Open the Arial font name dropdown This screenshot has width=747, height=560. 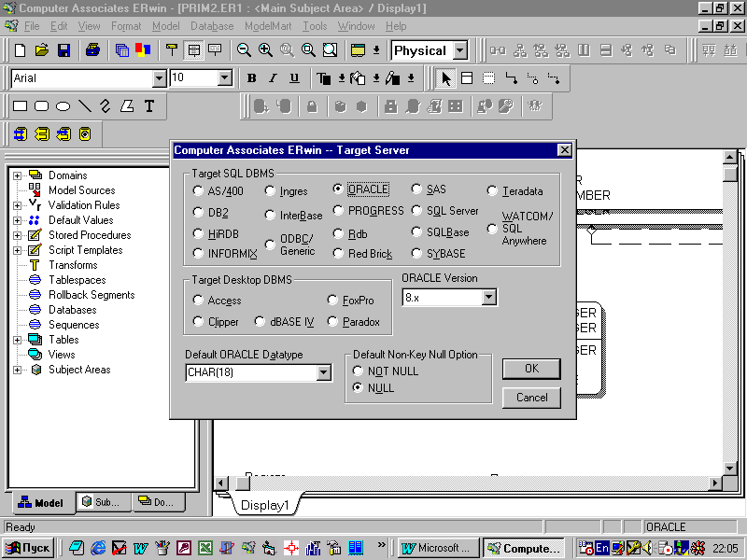coord(159,78)
